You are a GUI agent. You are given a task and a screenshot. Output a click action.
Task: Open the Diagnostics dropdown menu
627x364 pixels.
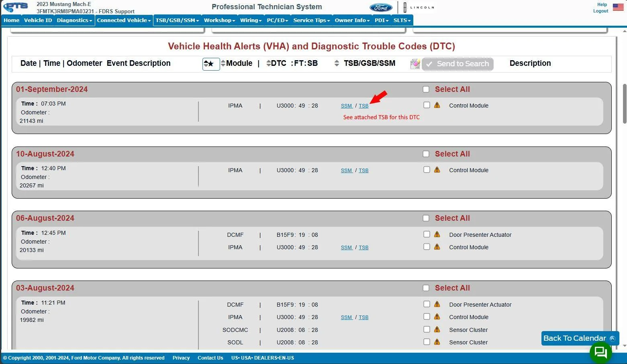(x=74, y=20)
